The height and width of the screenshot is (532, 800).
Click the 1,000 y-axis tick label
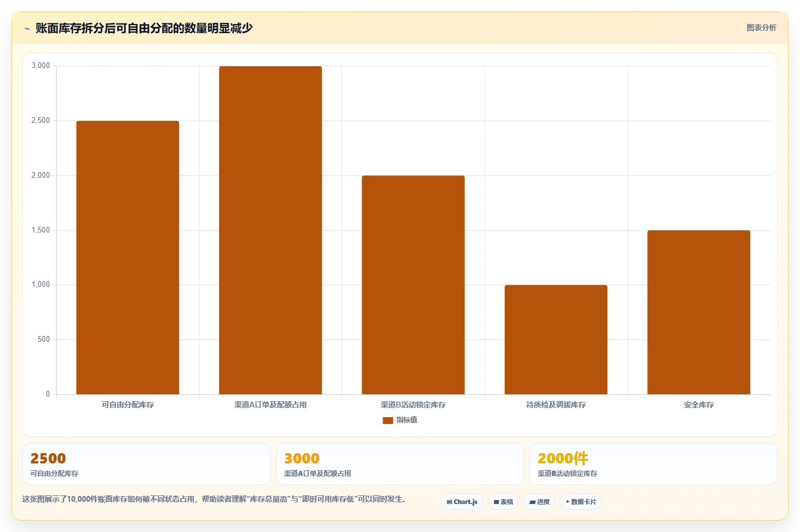(41, 285)
